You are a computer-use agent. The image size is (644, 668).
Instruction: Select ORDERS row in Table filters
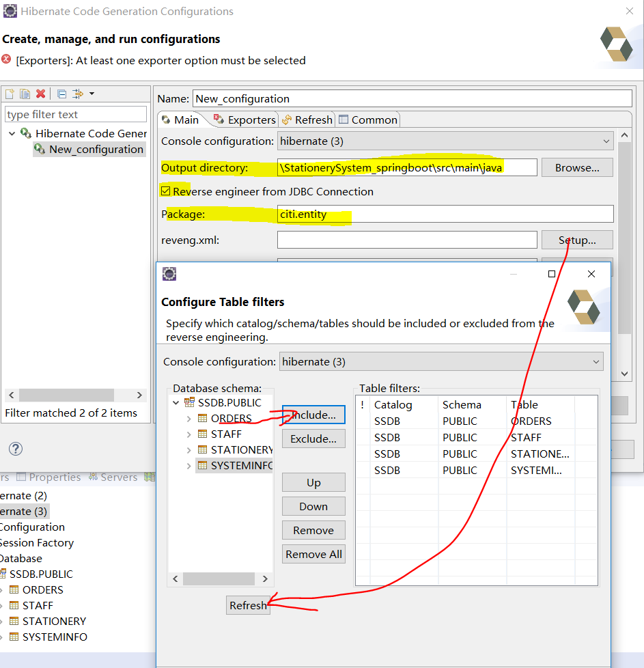point(476,421)
